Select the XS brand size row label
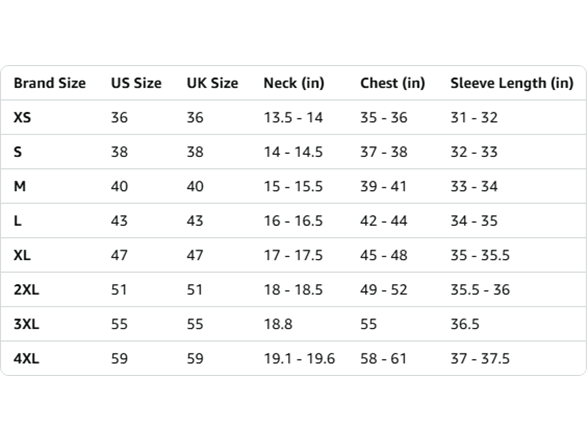Screen dimensions: 588x441 coord(22,117)
